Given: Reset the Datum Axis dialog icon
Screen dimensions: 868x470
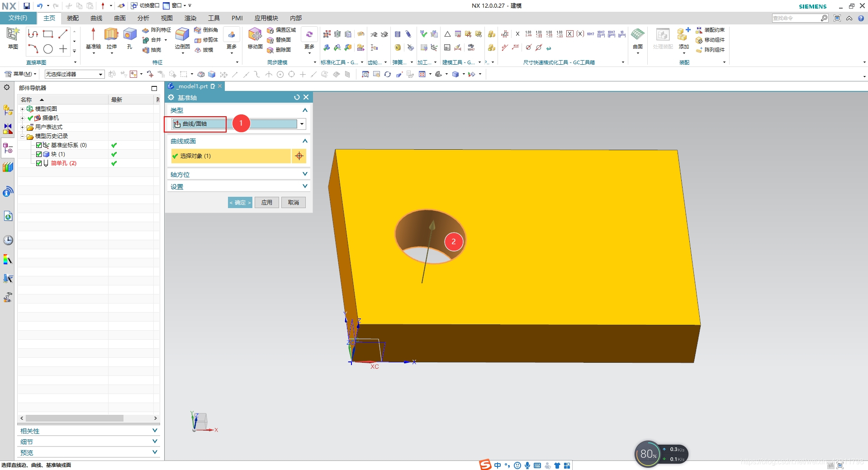Looking at the screenshot, I should pos(297,97).
